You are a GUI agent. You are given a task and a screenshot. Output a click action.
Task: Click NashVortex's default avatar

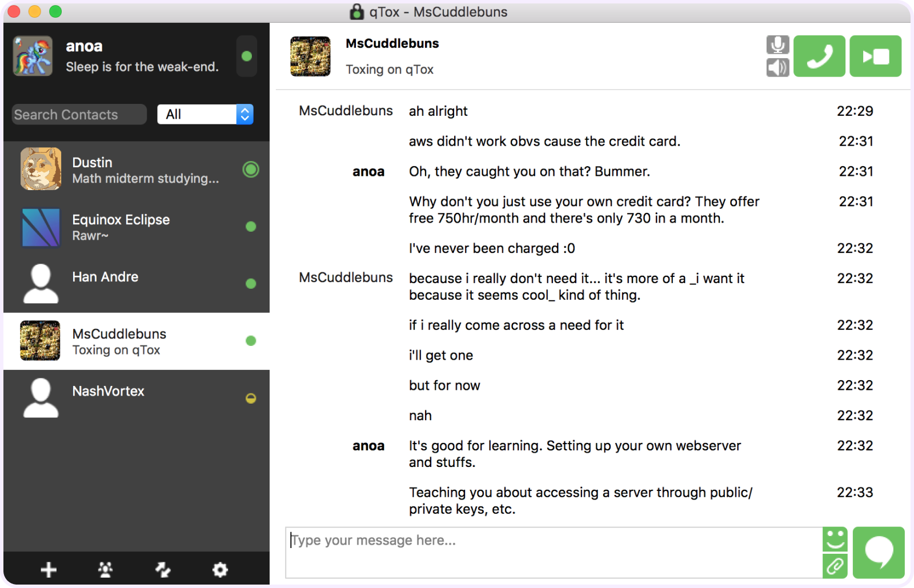(x=41, y=398)
